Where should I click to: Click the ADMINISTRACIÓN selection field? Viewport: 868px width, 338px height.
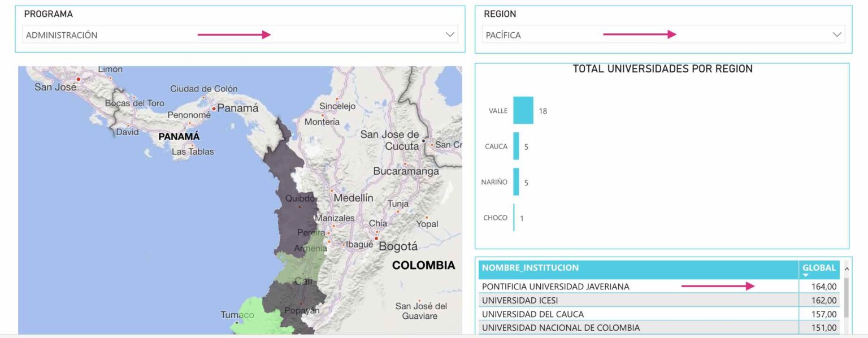point(226,34)
